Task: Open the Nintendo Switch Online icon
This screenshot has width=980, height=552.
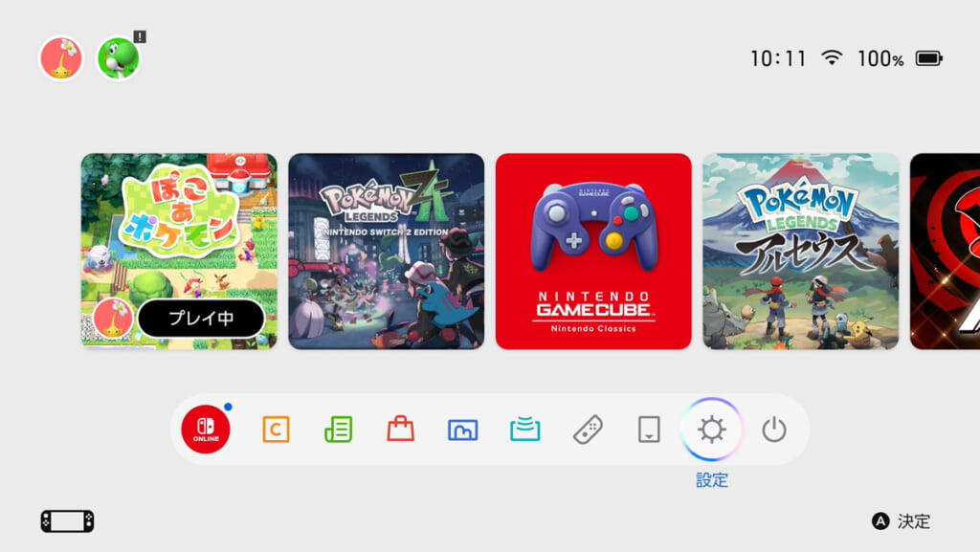Action: (206, 429)
